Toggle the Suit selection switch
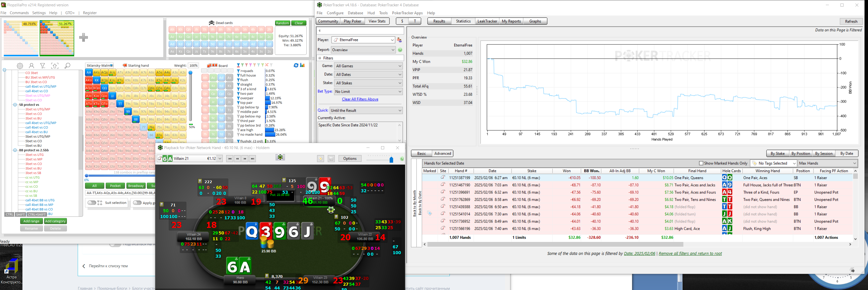This screenshot has width=868, height=290. (x=91, y=203)
